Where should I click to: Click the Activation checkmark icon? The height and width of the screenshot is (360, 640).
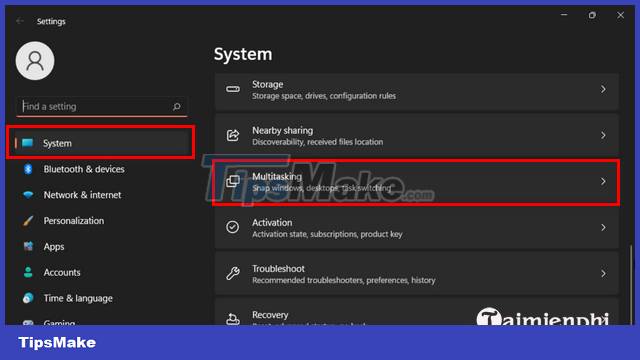(233, 227)
